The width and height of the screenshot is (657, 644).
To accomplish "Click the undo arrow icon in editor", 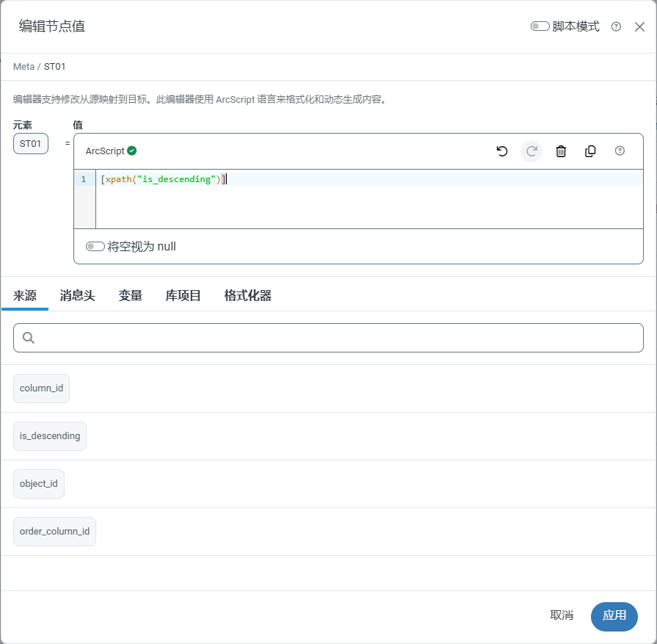I will (x=502, y=151).
